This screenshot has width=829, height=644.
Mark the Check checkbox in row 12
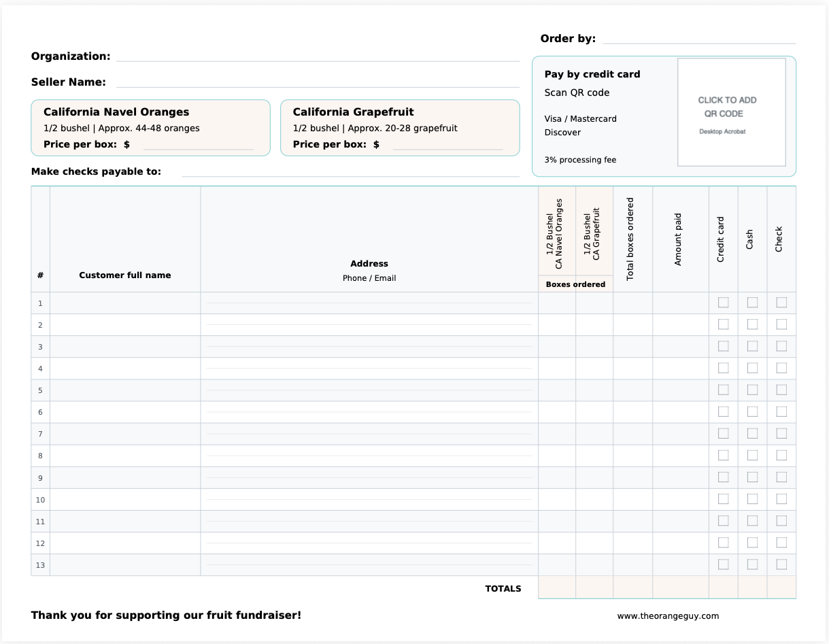781,542
